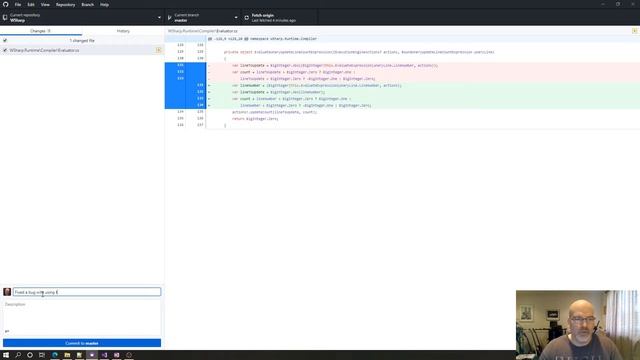Click the last circular taskbar app icon

tap(129, 355)
